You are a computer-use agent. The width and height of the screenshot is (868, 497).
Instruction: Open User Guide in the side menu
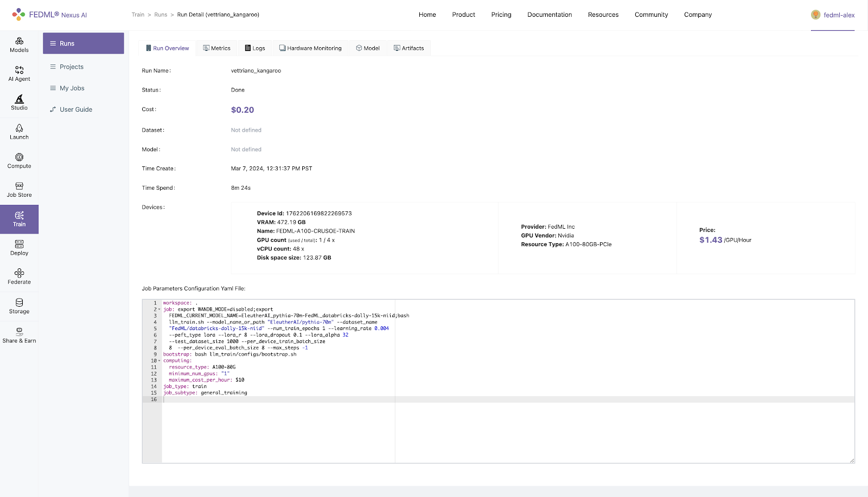point(84,109)
